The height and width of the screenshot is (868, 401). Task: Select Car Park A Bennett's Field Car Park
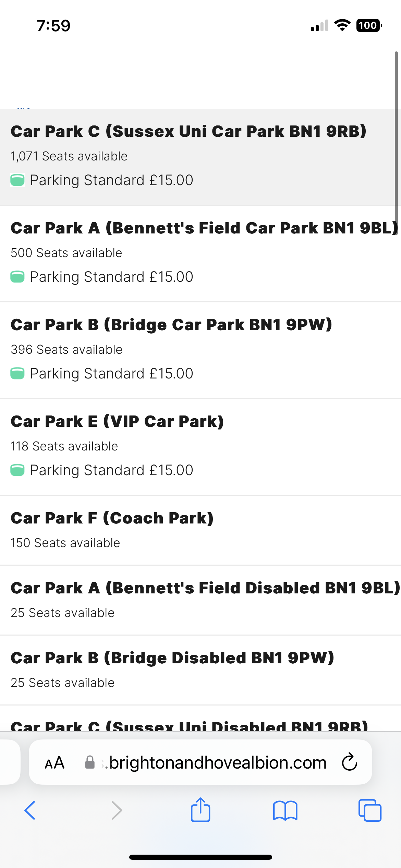(x=200, y=254)
